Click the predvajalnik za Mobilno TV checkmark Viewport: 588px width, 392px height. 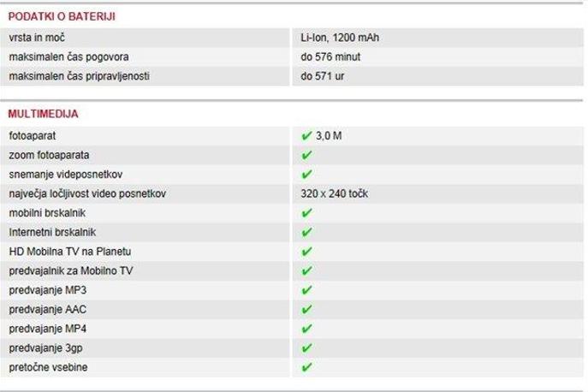point(306,270)
